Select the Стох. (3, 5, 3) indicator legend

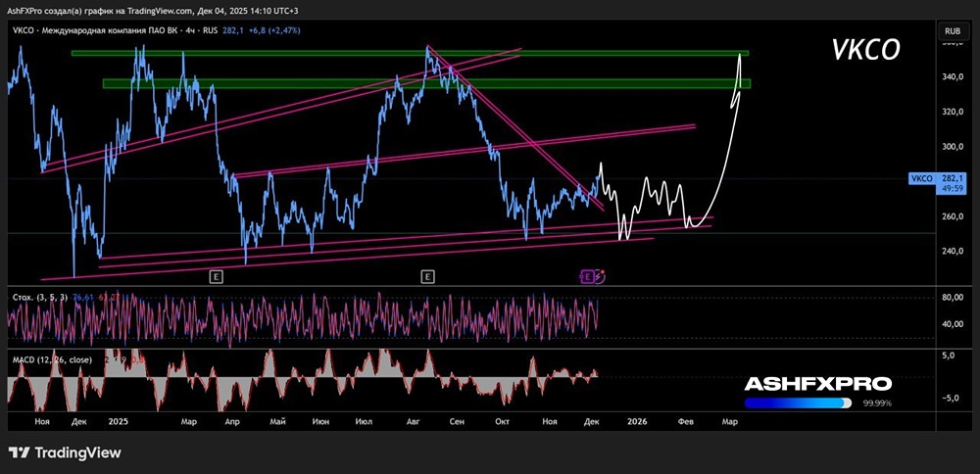coord(41,297)
